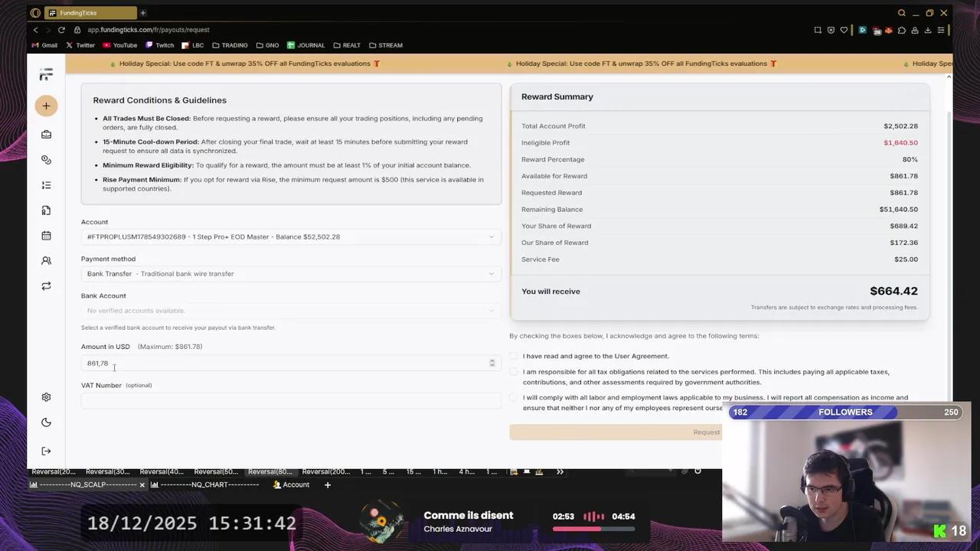This screenshot has height=551, width=980.
Task: Add a new workspace tab with plus
Action: [x=327, y=484]
